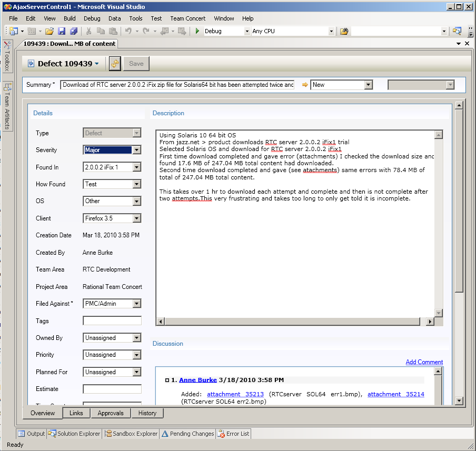Click in the Tags input field
The width and height of the screenshot is (476, 451).
click(x=112, y=321)
